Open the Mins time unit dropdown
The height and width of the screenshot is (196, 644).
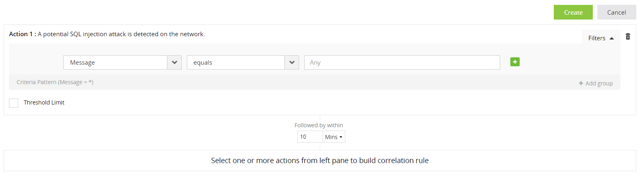334,137
